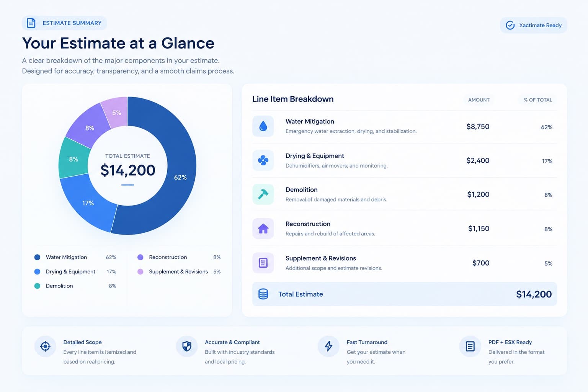Image resolution: width=588 pixels, height=392 pixels.
Task: Click the Supplement & Revisions document icon
Action: pos(263,263)
